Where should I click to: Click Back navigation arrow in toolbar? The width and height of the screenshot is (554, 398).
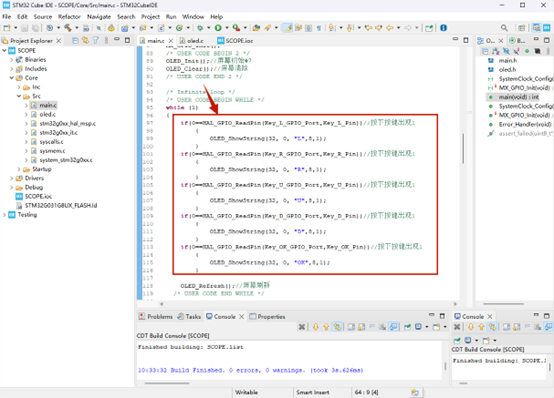(x=390, y=28)
